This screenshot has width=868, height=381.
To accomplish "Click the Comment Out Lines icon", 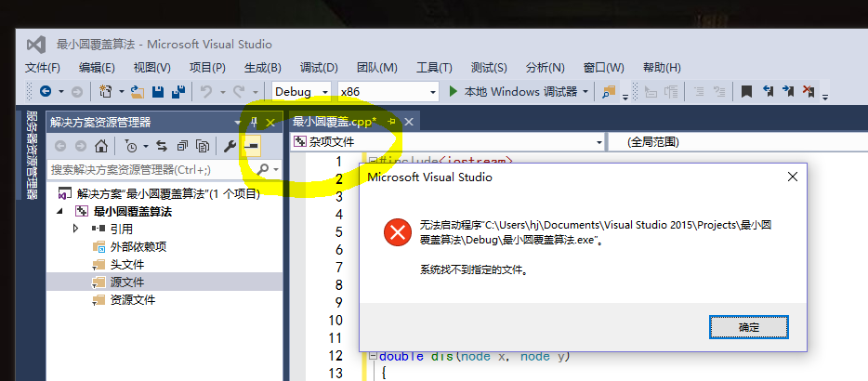I will [x=699, y=91].
